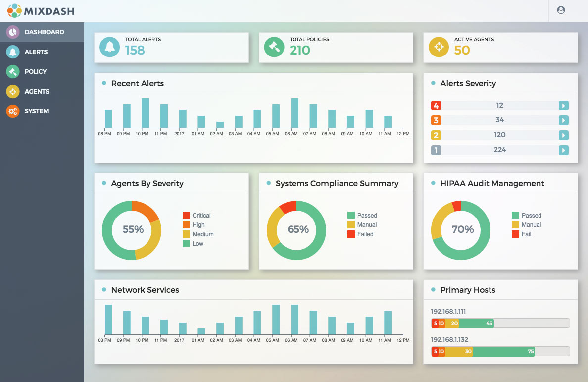Click the Active Agents value 50
The image size is (588, 382).
pos(462,50)
